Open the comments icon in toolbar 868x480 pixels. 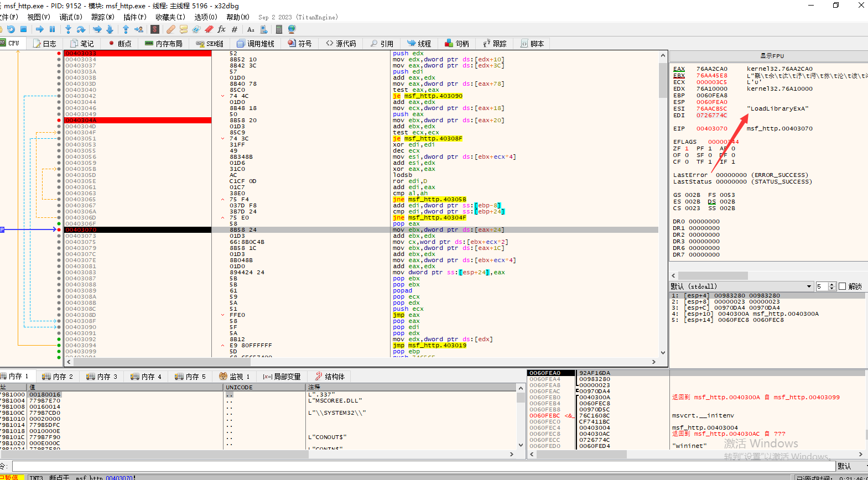coord(184,29)
